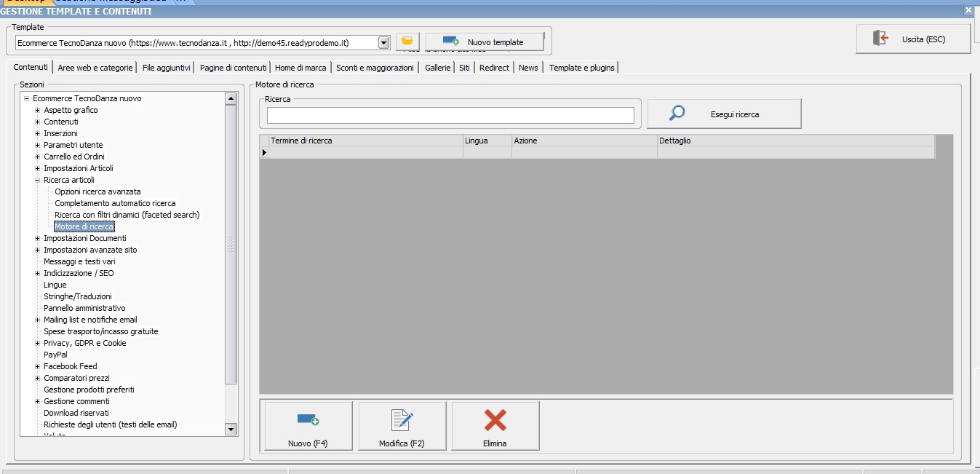Click the Dettaglio column header

(x=796, y=141)
